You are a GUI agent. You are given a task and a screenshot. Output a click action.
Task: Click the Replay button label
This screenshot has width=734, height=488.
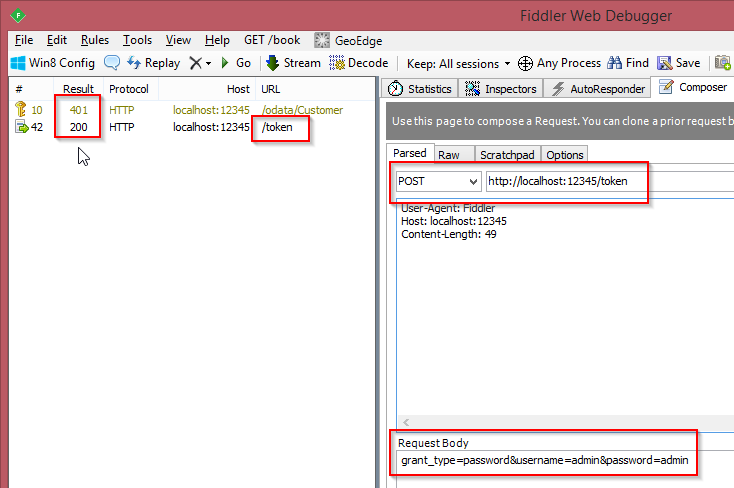point(162,63)
